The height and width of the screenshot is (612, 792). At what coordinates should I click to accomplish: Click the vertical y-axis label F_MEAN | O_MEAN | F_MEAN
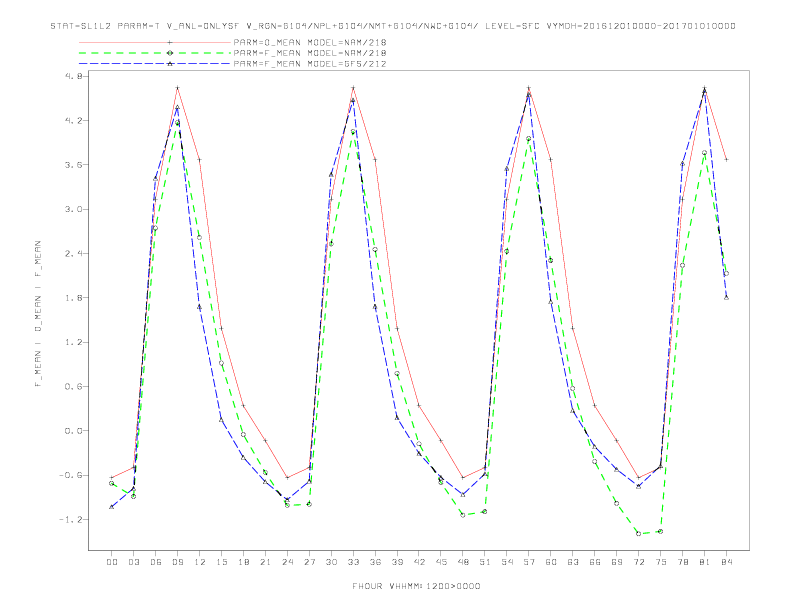tap(38, 314)
